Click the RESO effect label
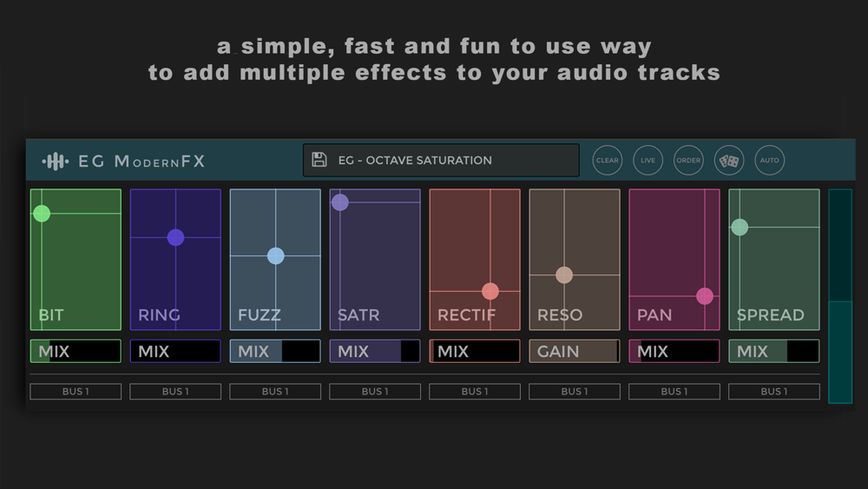This screenshot has height=489, width=868. point(560,315)
